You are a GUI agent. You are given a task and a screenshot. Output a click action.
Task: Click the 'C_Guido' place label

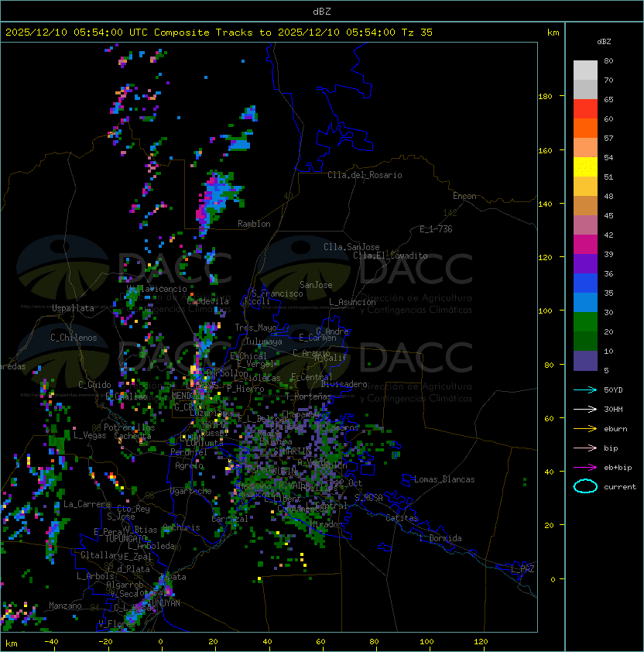(x=94, y=385)
